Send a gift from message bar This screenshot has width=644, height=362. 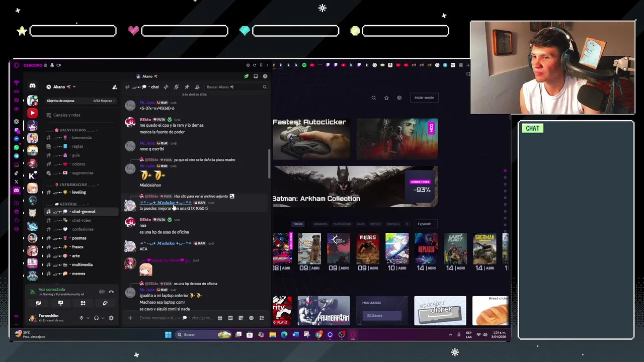[220, 318]
